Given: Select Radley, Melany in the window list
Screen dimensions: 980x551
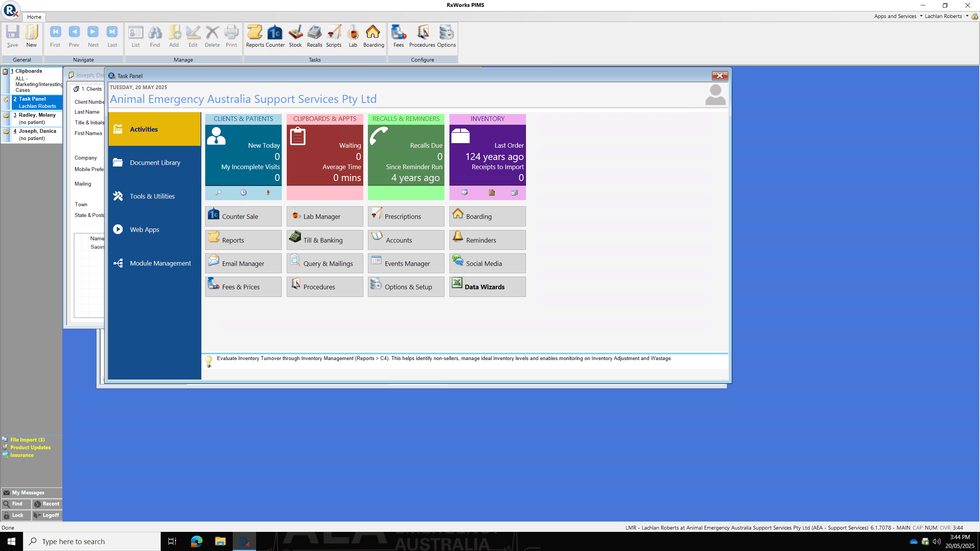Looking at the screenshot, I should click(32, 119).
